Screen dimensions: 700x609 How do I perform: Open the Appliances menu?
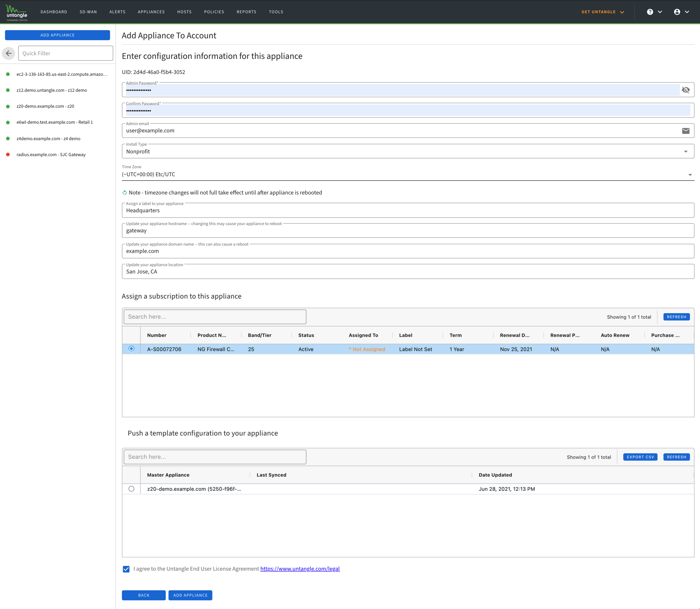151,12
